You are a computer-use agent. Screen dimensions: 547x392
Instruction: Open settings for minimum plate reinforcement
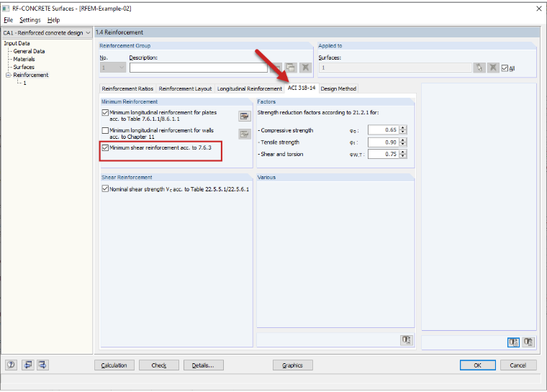pos(245,116)
